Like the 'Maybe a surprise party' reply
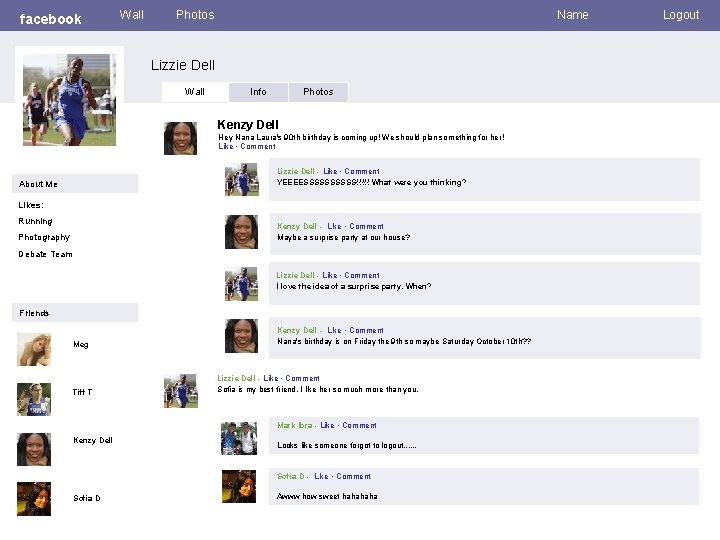This screenshot has width=720, height=540. [334, 226]
